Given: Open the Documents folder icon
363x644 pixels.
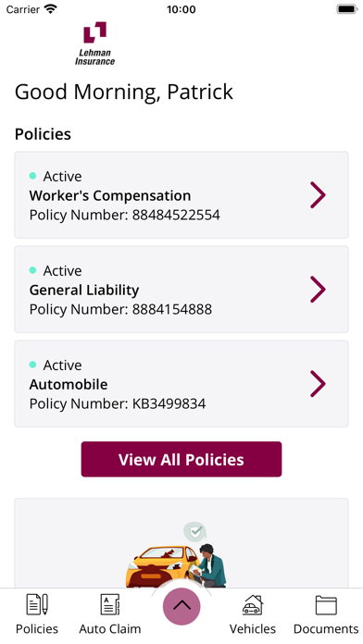Looking at the screenshot, I should 326,605.
